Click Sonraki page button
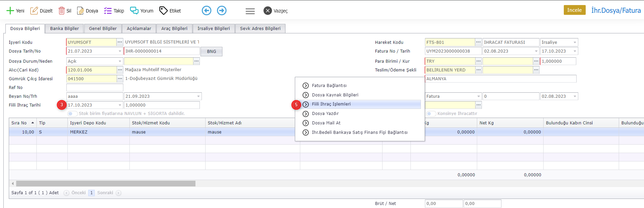The width and height of the screenshot is (644, 208). [109, 193]
